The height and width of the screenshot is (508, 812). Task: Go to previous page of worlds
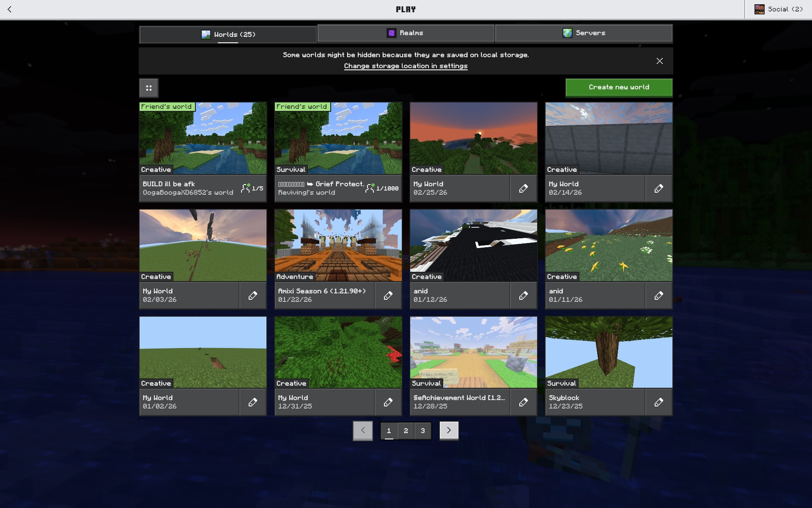click(x=363, y=431)
